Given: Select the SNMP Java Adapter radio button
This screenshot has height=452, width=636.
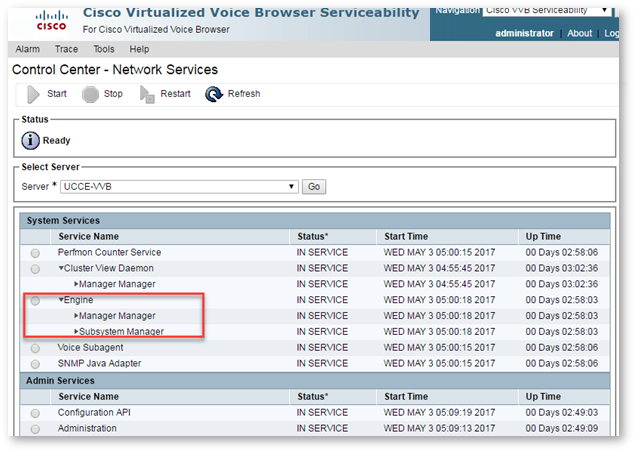Looking at the screenshot, I should (x=35, y=364).
